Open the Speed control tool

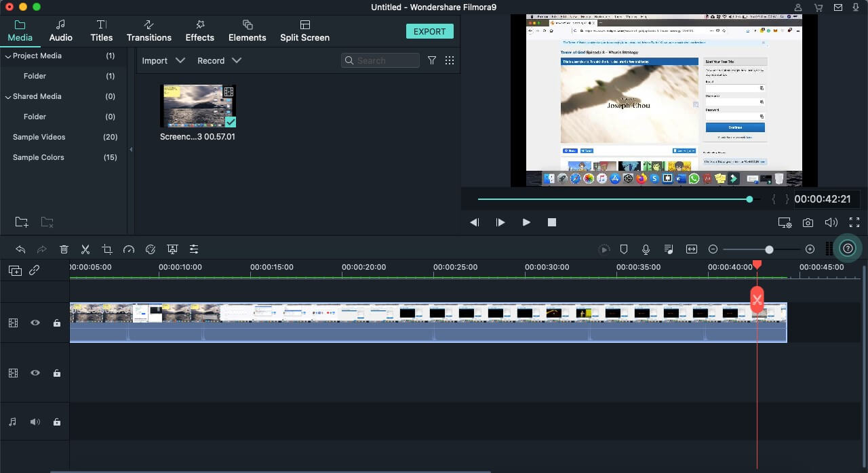(129, 249)
